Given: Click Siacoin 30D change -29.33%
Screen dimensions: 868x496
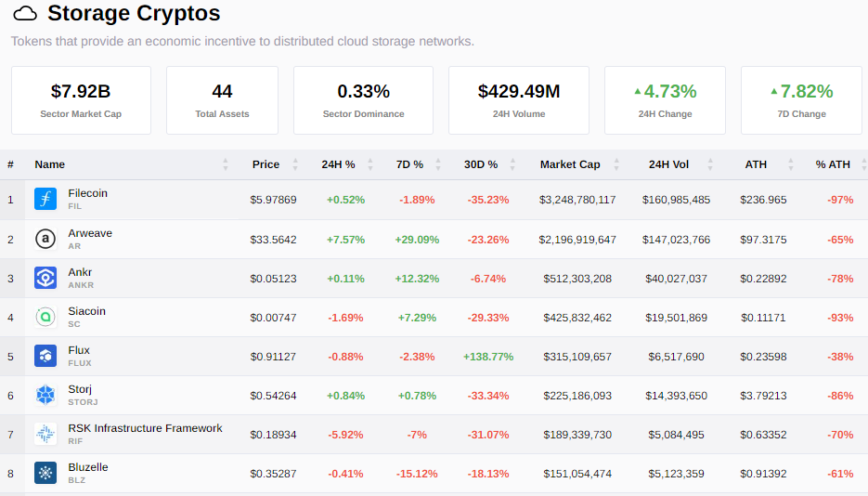Looking at the screenshot, I should 488,318.
